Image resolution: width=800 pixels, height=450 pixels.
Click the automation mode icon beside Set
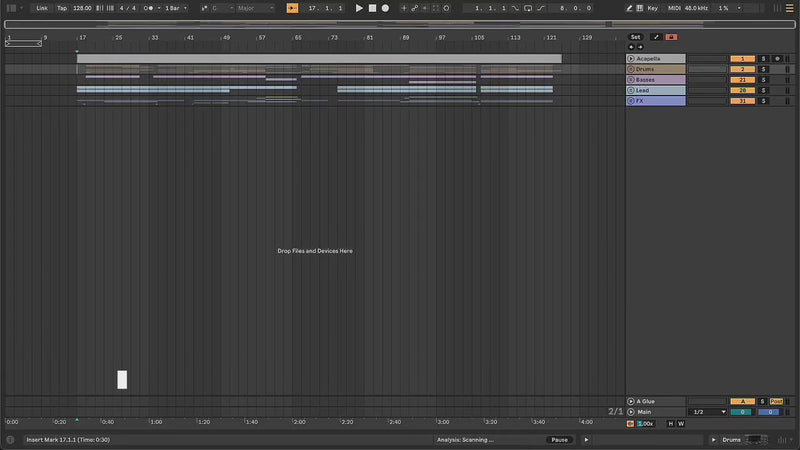point(656,37)
